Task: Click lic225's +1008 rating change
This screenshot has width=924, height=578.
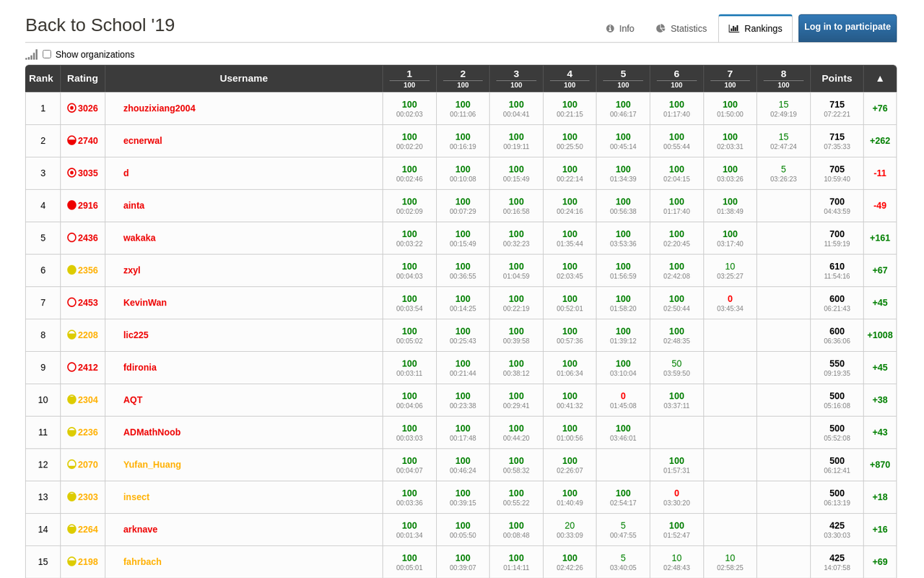Action: coord(880,335)
